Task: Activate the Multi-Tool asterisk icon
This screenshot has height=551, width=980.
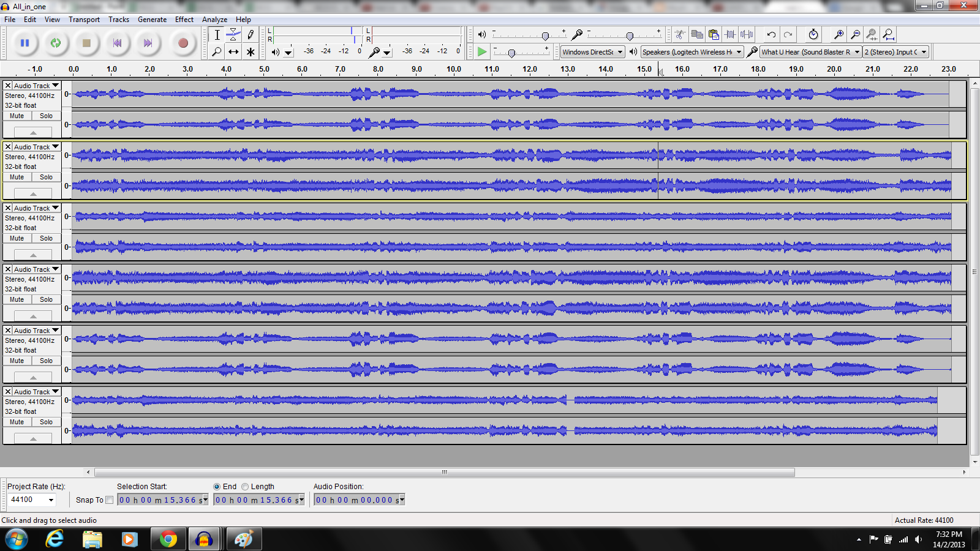Action: 251,52
